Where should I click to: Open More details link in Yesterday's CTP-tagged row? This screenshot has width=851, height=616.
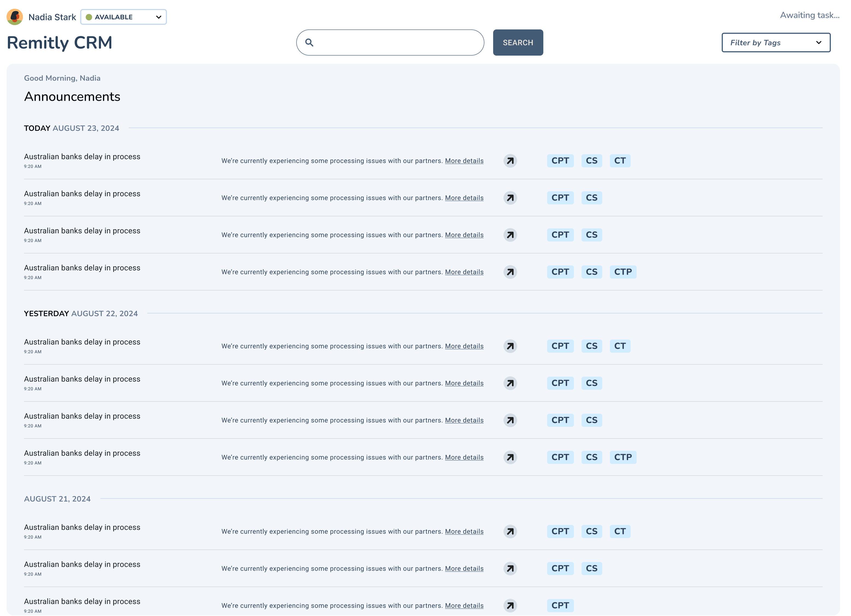464,457
